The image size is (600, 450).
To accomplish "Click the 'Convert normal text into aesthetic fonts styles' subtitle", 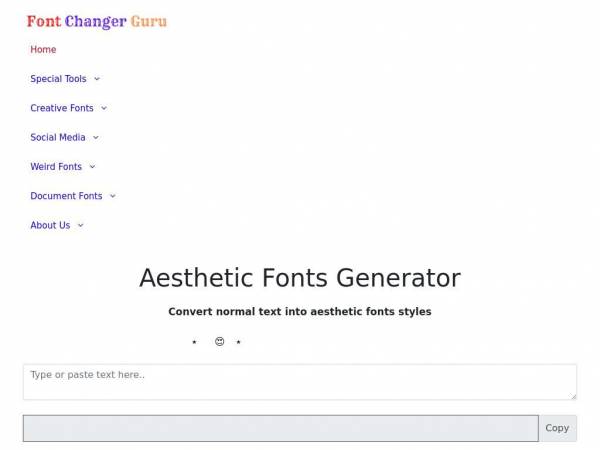I will coord(300,311).
